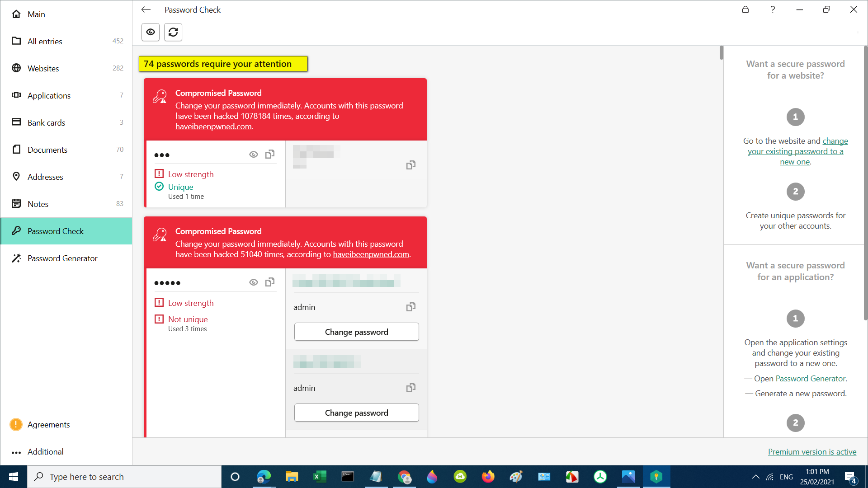This screenshot has width=868, height=488.
Task: Reveal the first compromised three-dot password
Action: pos(254,155)
